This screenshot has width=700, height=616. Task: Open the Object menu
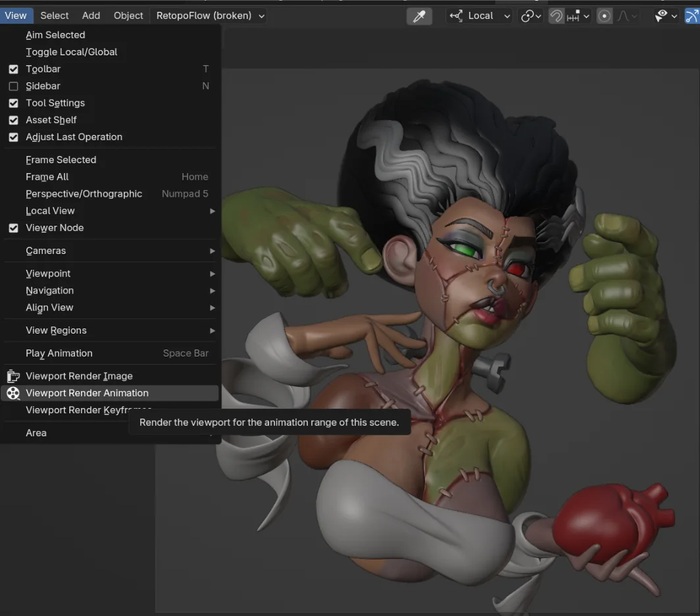click(x=128, y=16)
